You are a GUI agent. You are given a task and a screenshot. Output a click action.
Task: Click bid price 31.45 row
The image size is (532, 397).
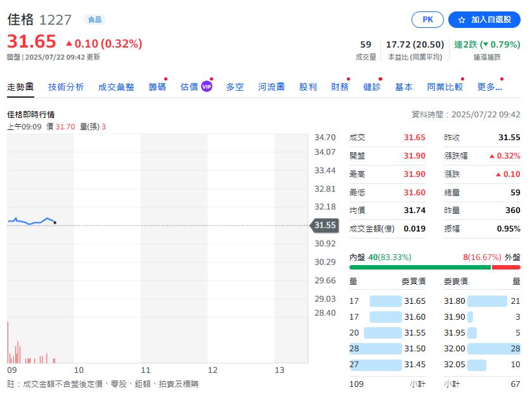click(x=387, y=365)
